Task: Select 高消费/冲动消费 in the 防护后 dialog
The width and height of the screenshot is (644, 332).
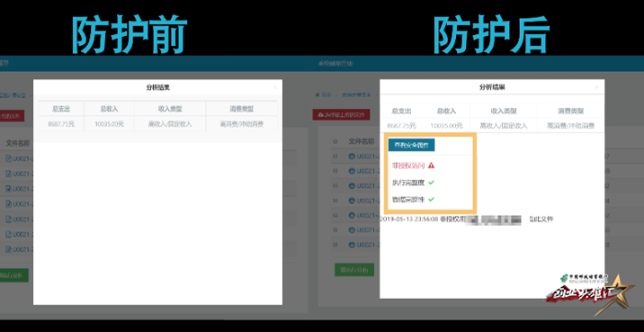Action: tap(571, 125)
